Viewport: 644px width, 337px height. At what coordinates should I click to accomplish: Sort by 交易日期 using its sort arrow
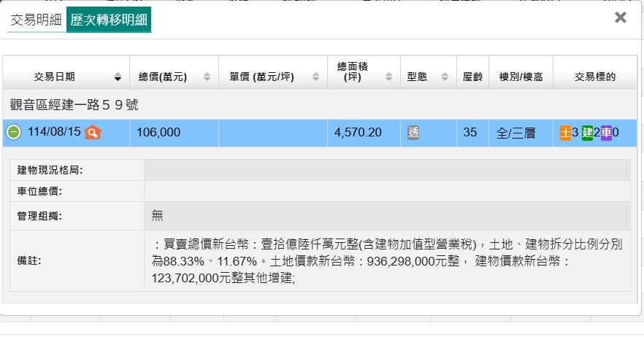(118, 77)
